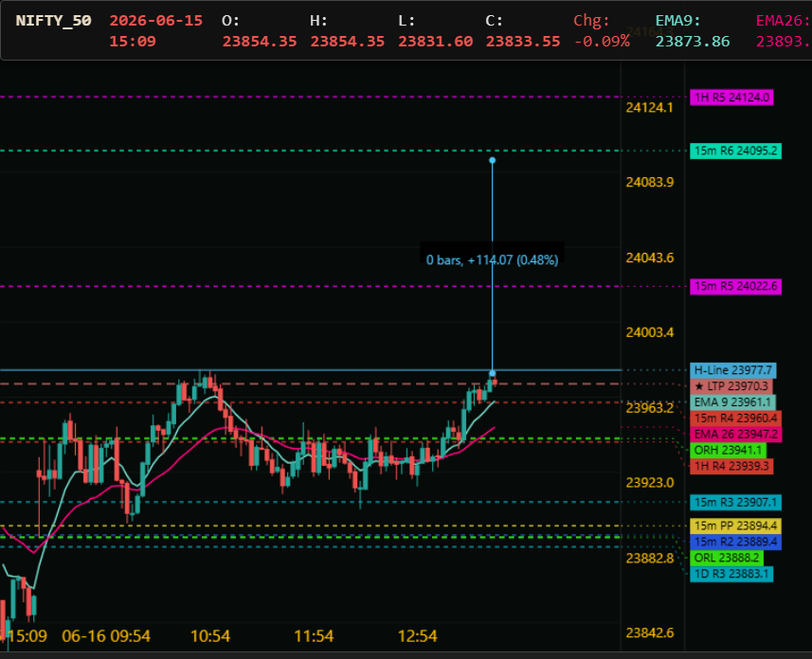Select the EMA 9 23961.1 label
This screenshot has width=812, height=659.
732,402
